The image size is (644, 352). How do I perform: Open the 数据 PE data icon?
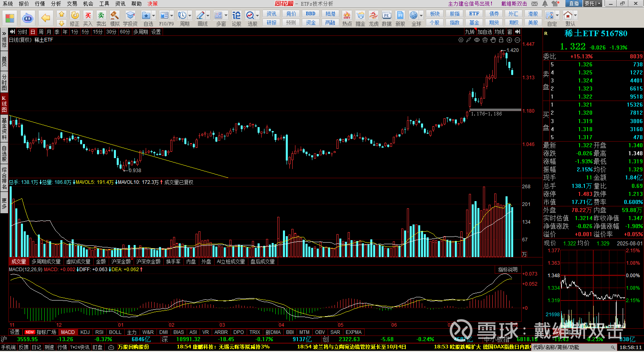(387, 15)
